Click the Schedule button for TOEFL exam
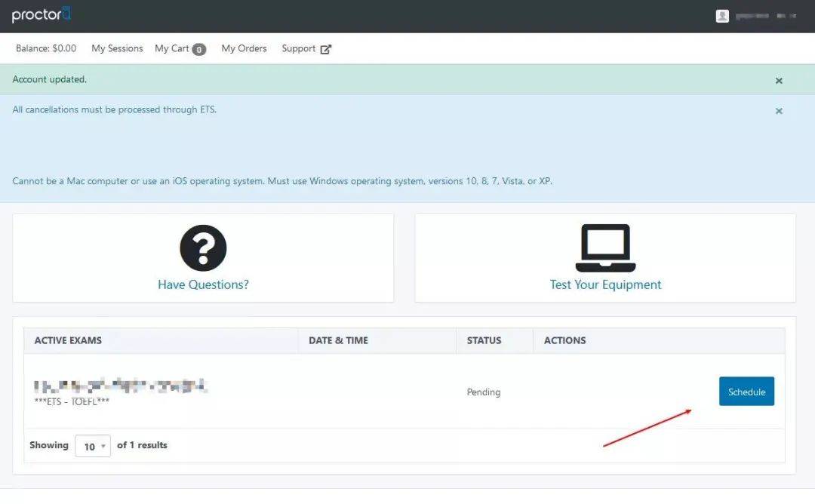Screen dimensions: 815x504 click(746, 392)
